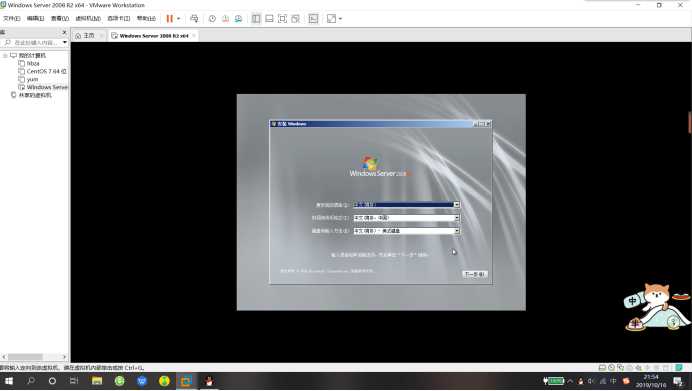Click the VMware Workstation taskbar icon
The height and width of the screenshot is (391, 692).
186,381
